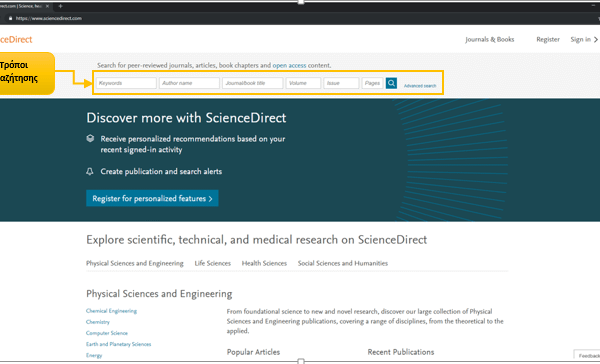Click the Pages input field
The width and height of the screenshot is (600, 364).
tap(372, 83)
